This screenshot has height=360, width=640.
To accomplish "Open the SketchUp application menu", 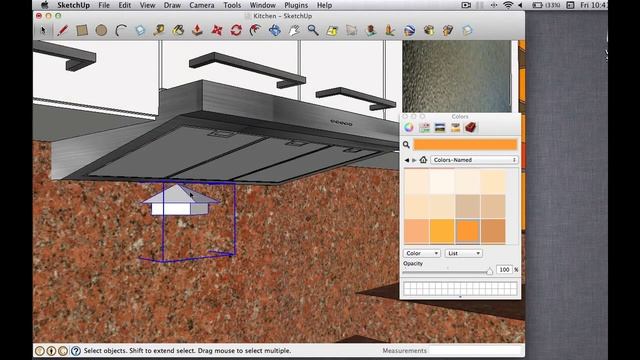I will pyautogui.click(x=73, y=5).
